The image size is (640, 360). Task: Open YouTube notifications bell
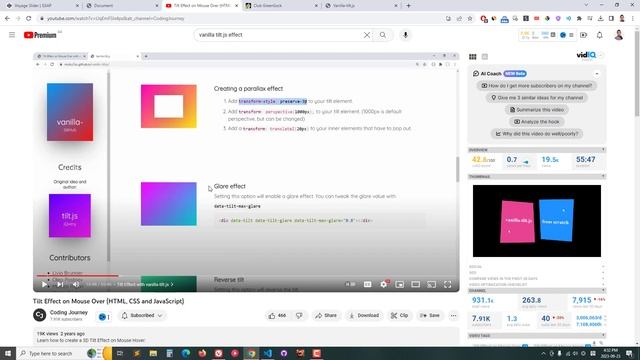(600, 35)
